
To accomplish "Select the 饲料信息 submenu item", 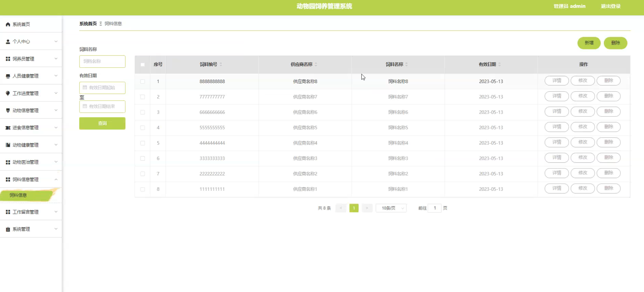I will (18, 195).
